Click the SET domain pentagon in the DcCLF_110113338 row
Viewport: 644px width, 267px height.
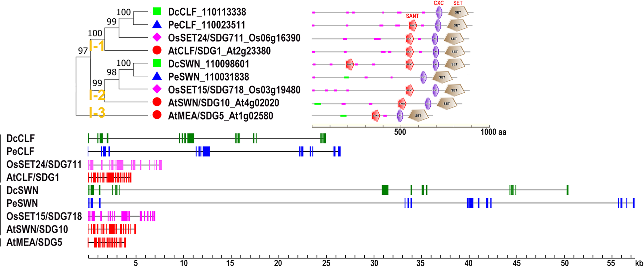458,12
